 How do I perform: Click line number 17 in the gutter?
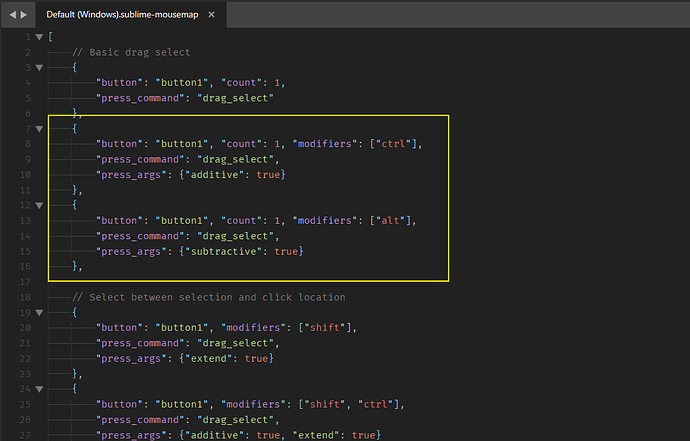(x=25, y=282)
